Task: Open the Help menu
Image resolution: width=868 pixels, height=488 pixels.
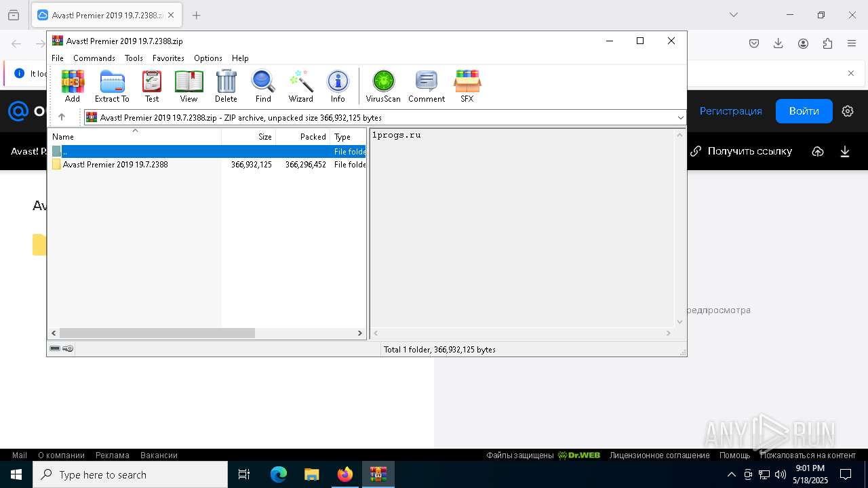Action: coord(240,58)
